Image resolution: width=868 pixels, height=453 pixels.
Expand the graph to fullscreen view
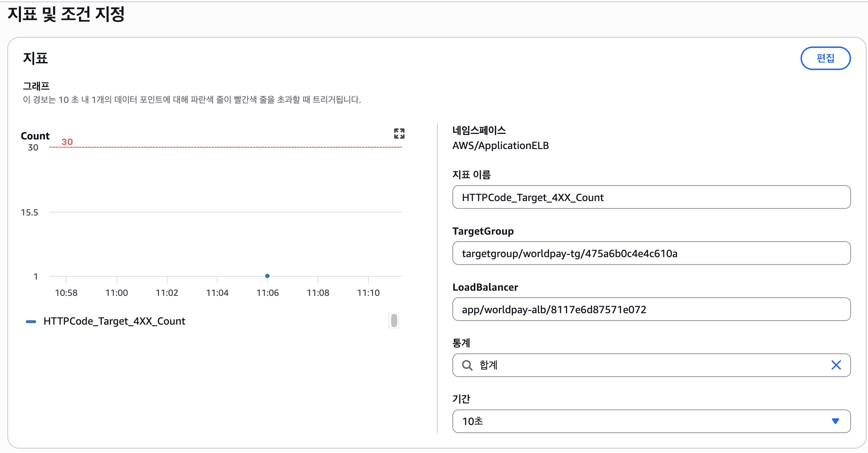399,134
